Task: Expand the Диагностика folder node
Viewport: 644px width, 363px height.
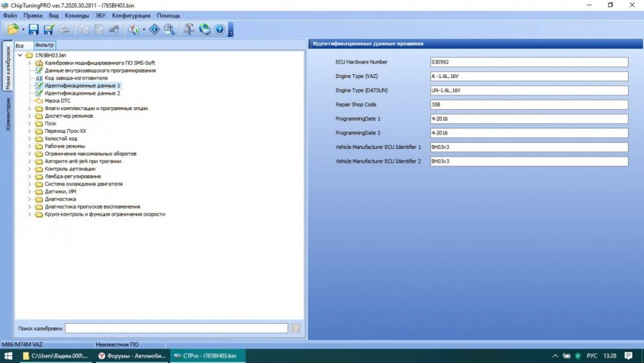Action: (29, 199)
